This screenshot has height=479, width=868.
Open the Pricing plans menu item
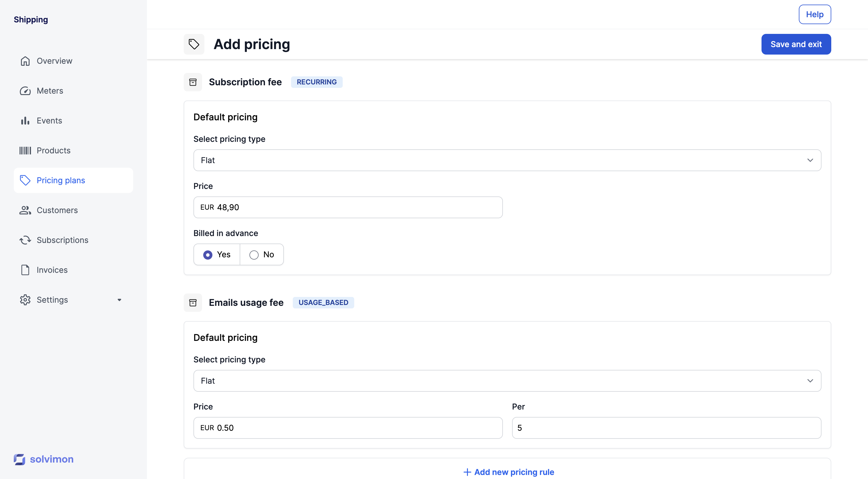[61, 180]
